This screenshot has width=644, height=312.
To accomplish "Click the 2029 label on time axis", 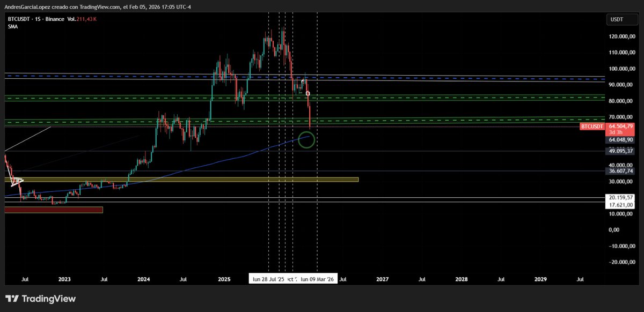I will [x=540, y=279].
